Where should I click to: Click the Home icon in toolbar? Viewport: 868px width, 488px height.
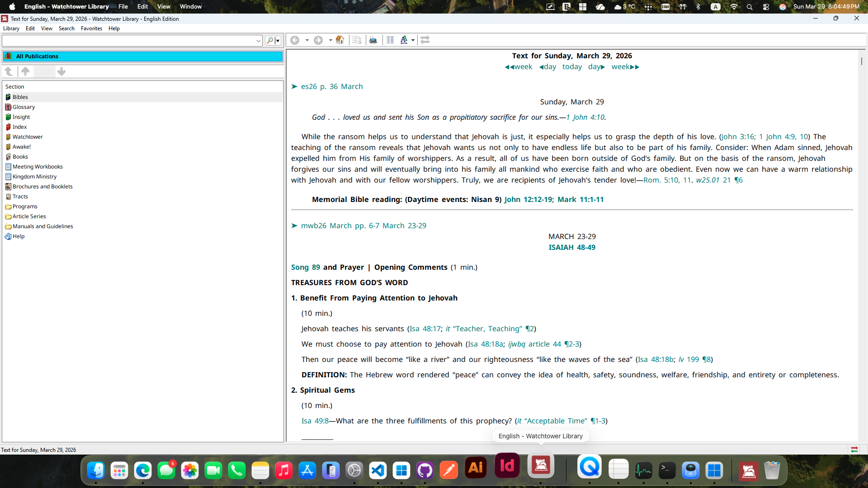[340, 40]
